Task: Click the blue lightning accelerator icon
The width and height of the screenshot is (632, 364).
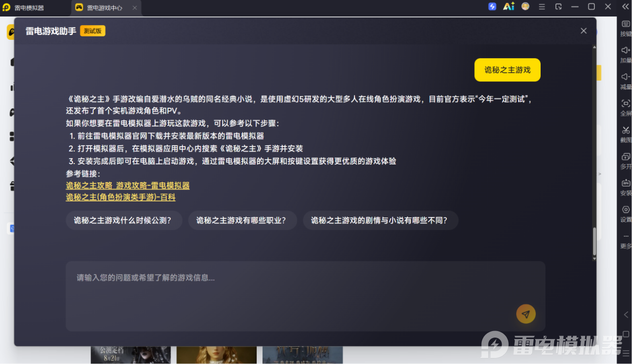Action: (x=492, y=6)
